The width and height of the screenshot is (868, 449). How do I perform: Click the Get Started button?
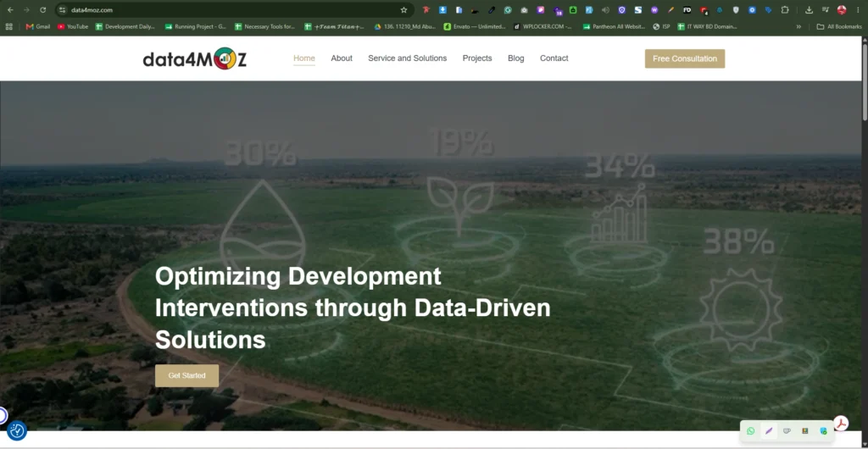(186, 375)
